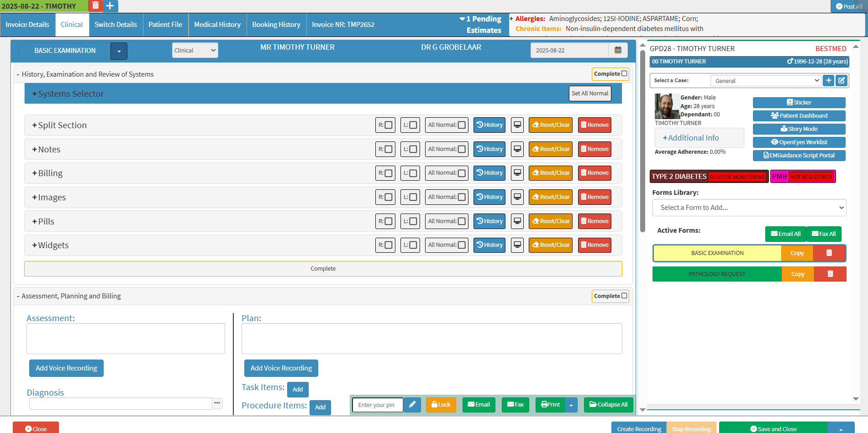Switch to the Medical History tab
The height and width of the screenshot is (433, 868).
[217, 25]
